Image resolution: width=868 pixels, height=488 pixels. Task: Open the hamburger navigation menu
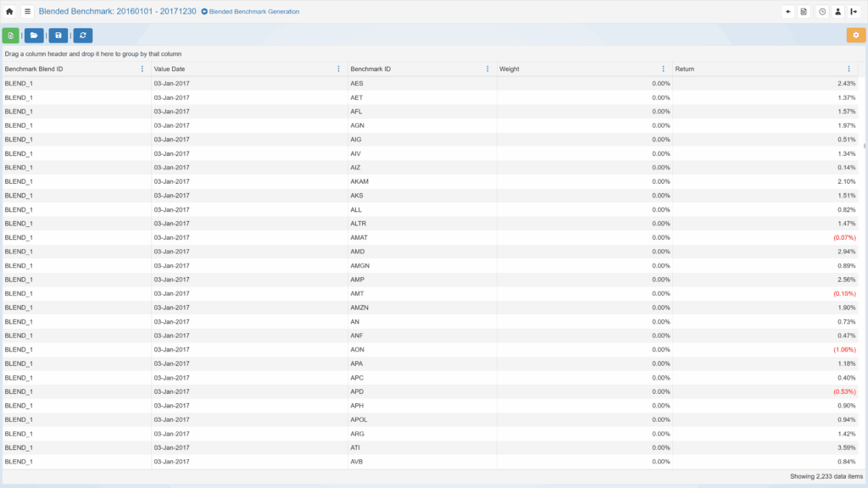pos(27,12)
